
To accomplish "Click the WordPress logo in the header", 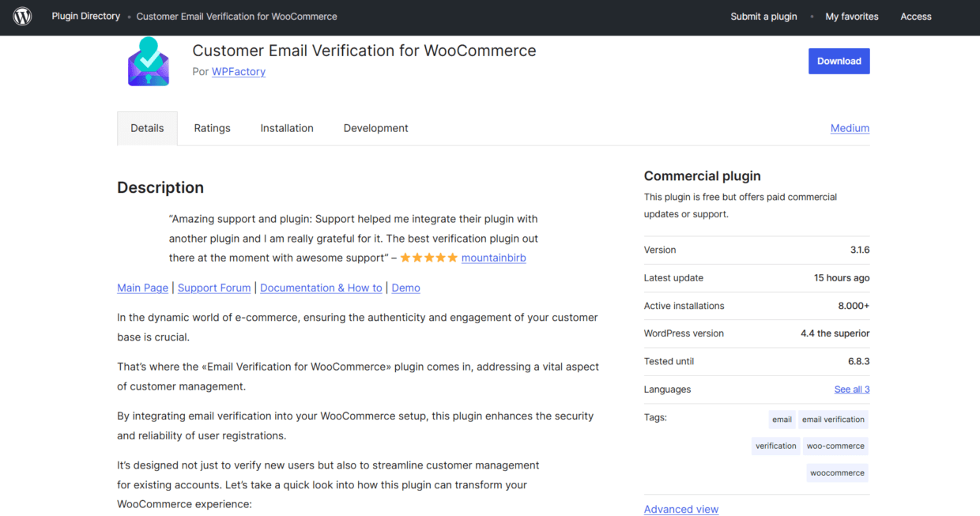I will pos(22,16).
